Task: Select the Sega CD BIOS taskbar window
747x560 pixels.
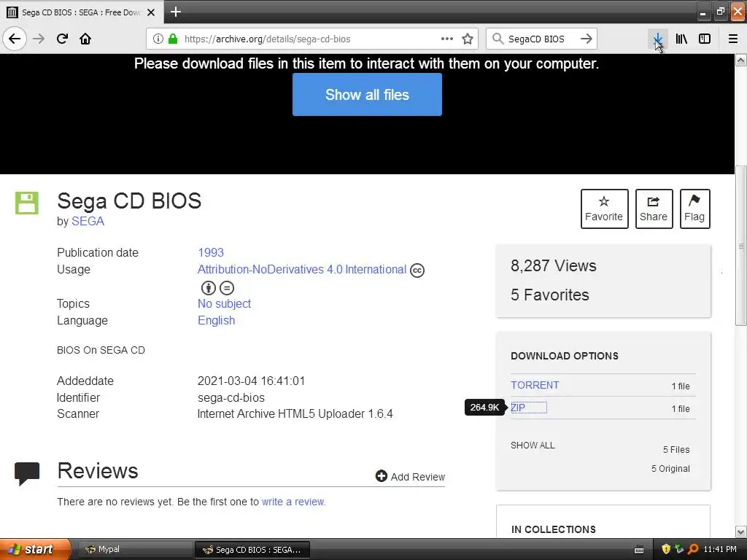Action: (252, 550)
